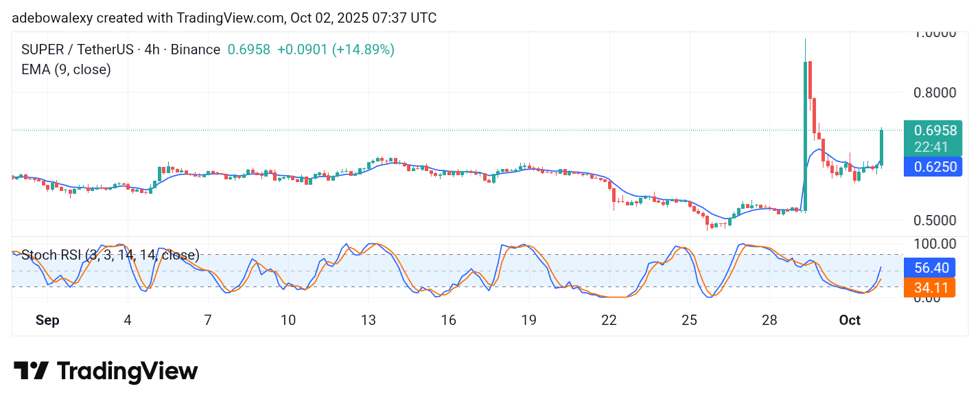The width and height of the screenshot is (980, 406).
Task: Click the Oct label on time axis
Action: [x=850, y=321]
